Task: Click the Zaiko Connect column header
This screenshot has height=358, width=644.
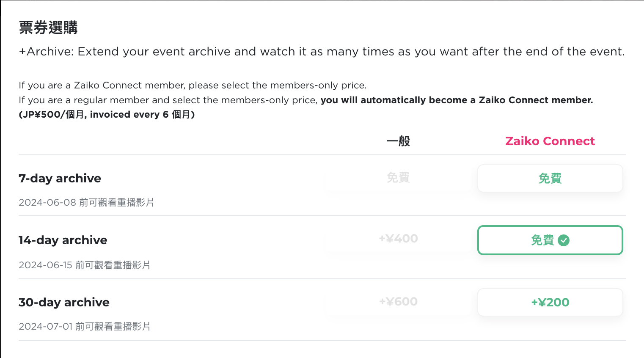Action: click(x=550, y=141)
